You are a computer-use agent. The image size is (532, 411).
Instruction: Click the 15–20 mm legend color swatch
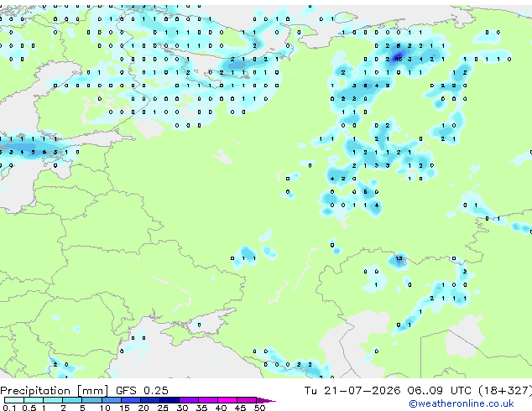[130, 400]
